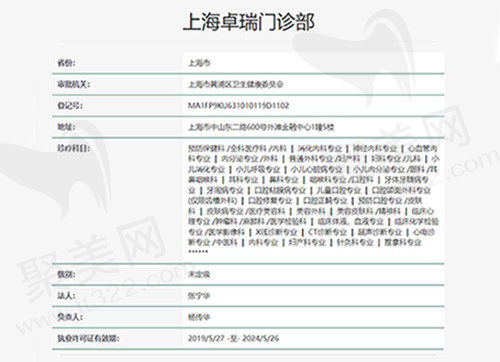Click the 美容外科 specialty
The image size is (500, 362).
coord(311,211)
